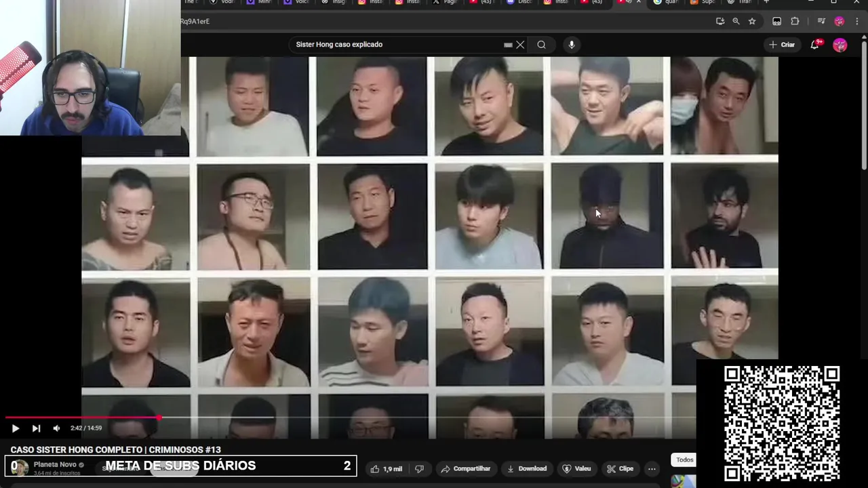The image size is (868, 488).
Task: Start voice search with microphone
Action: tap(572, 45)
